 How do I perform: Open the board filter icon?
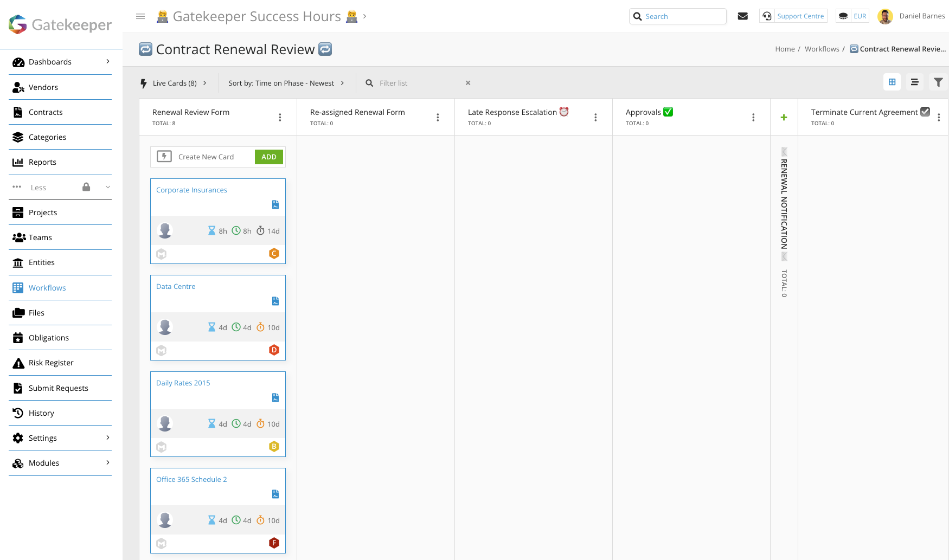(x=939, y=82)
